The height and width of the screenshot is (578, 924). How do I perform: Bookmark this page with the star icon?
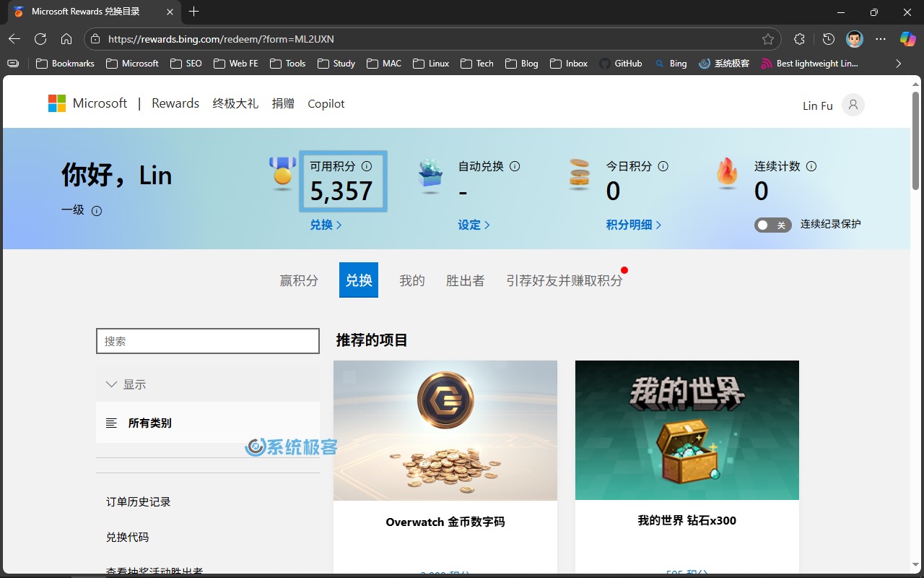(768, 39)
